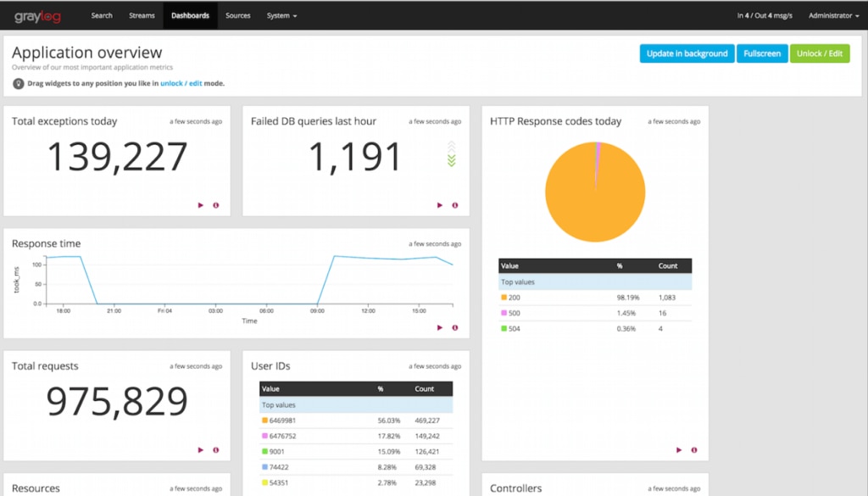The width and height of the screenshot is (868, 496).
Task: Replay search for Total requests widget
Action: 200,450
